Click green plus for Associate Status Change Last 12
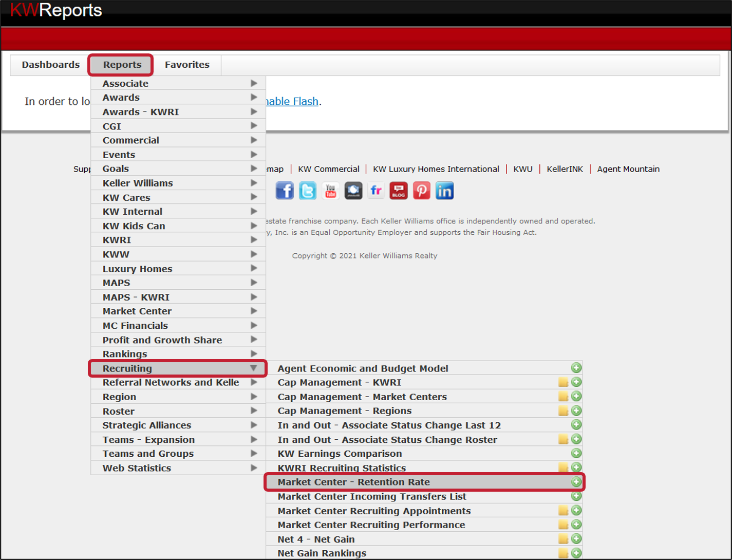Image resolution: width=732 pixels, height=560 pixels. 576,424
